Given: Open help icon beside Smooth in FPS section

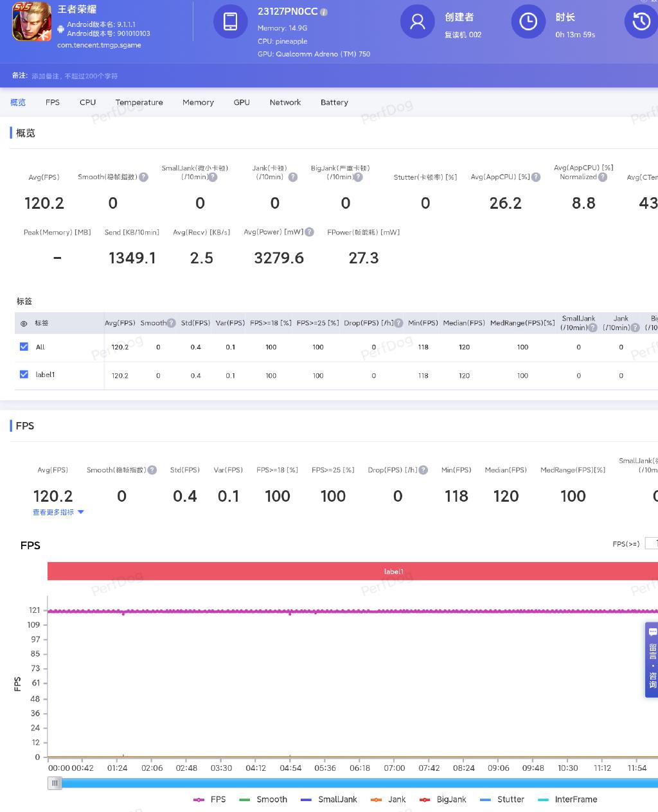Looking at the screenshot, I should tap(152, 470).
